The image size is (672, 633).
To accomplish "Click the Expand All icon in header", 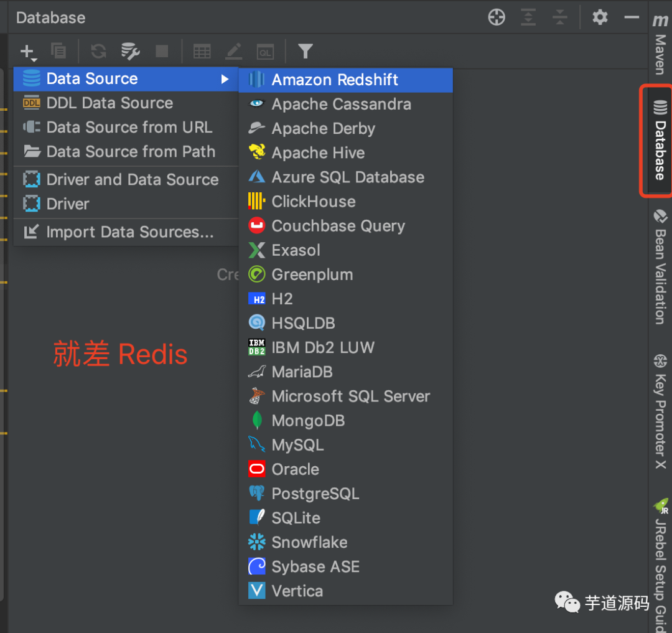I will click(x=528, y=17).
